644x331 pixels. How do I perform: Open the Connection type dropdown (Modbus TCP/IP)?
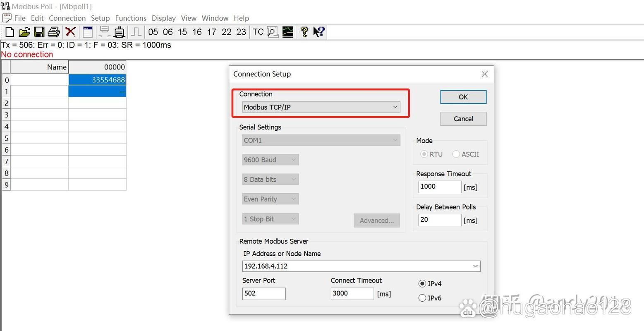click(x=321, y=107)
